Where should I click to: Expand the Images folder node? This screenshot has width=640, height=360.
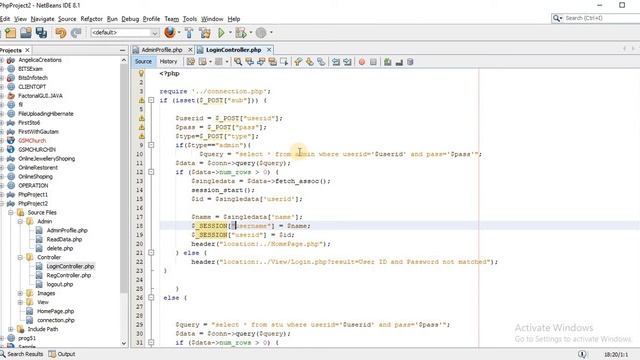pyautogui.click(x=20, y=293)
